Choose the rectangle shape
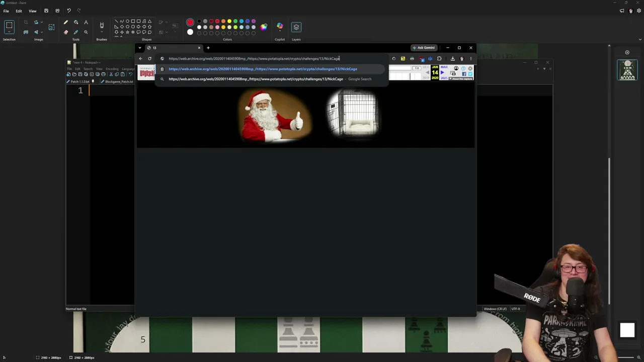Image resolution: width=644 pixels, height=362 pixels. (x=133, y=22)
